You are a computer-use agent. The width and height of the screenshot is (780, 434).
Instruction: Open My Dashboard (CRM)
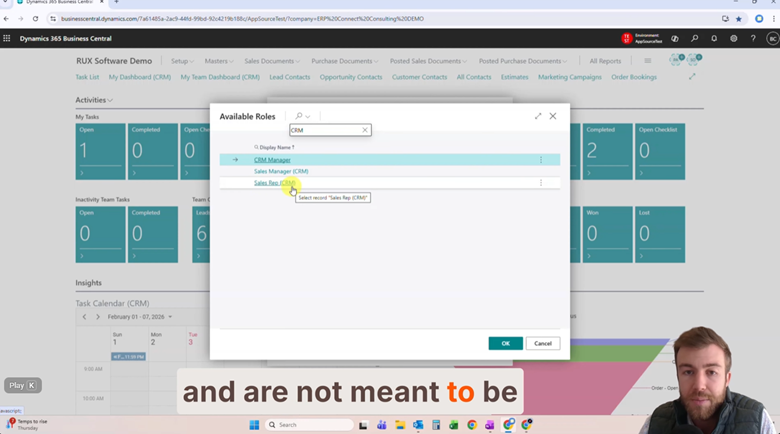[140, 77]
